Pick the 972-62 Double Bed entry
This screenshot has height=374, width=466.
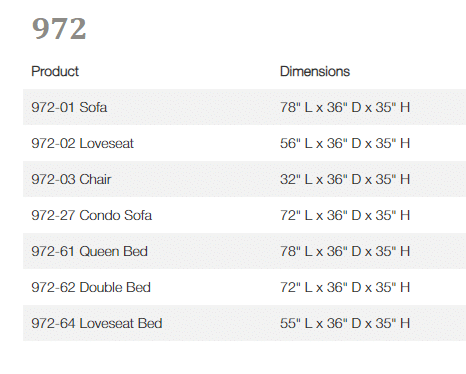91,287
